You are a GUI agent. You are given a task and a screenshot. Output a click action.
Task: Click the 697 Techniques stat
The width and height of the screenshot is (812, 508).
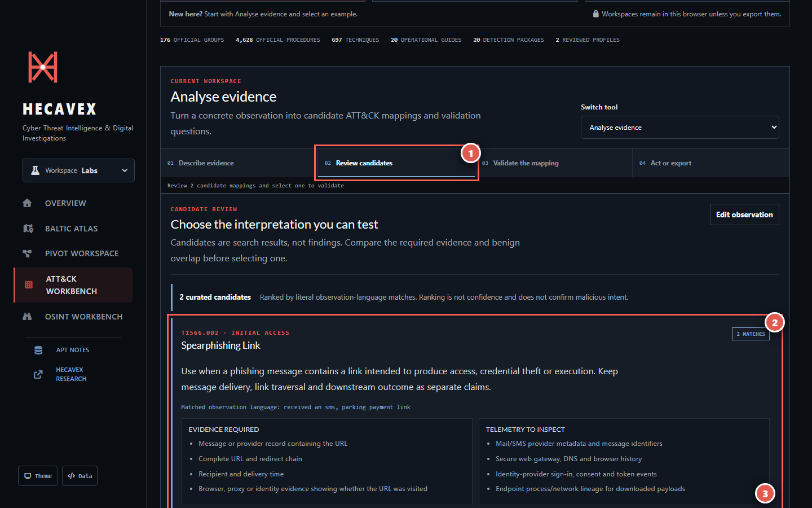click(355, 40)
